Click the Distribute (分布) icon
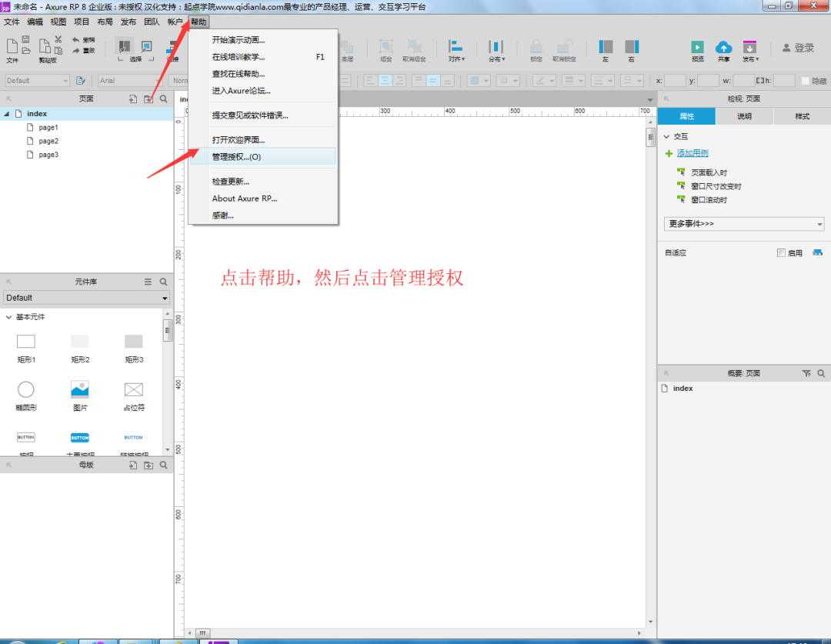Viewport: 831px width, 644px height. point(496,48)
